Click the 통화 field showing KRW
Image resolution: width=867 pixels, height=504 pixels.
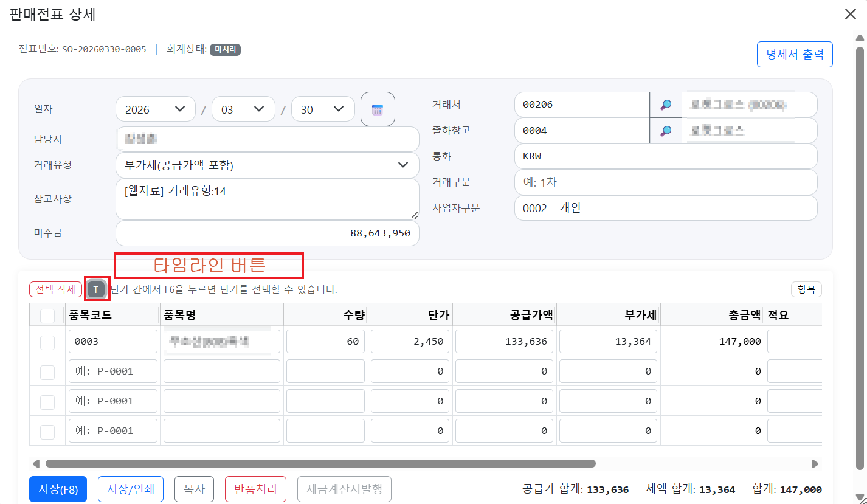tap(666, 156)
